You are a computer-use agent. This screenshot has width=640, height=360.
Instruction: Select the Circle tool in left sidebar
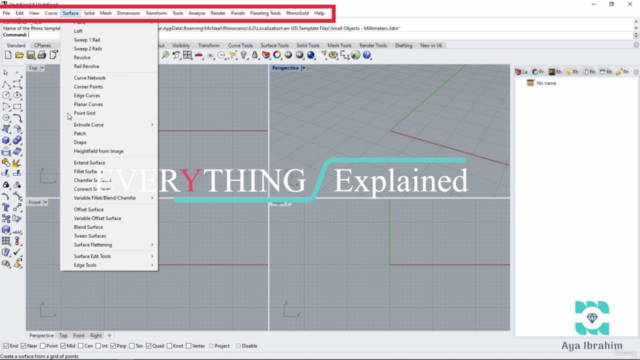point(6,95)
